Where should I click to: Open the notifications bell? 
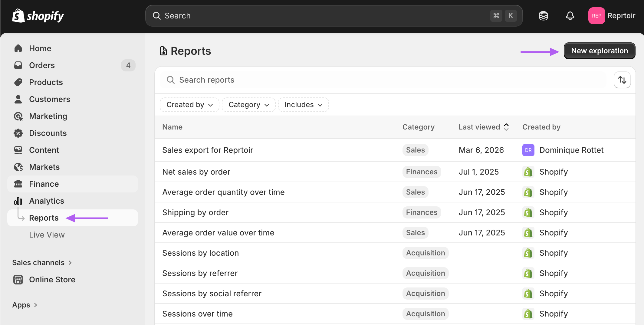(x=570, y=16)
